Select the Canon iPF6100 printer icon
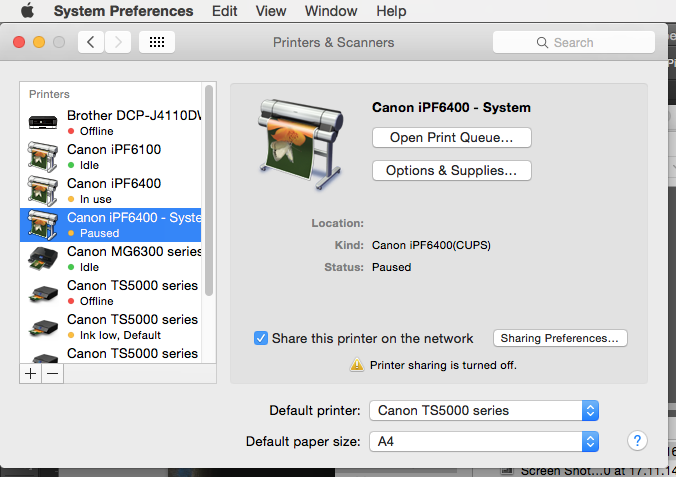676x477 pixels. (43, 157)
